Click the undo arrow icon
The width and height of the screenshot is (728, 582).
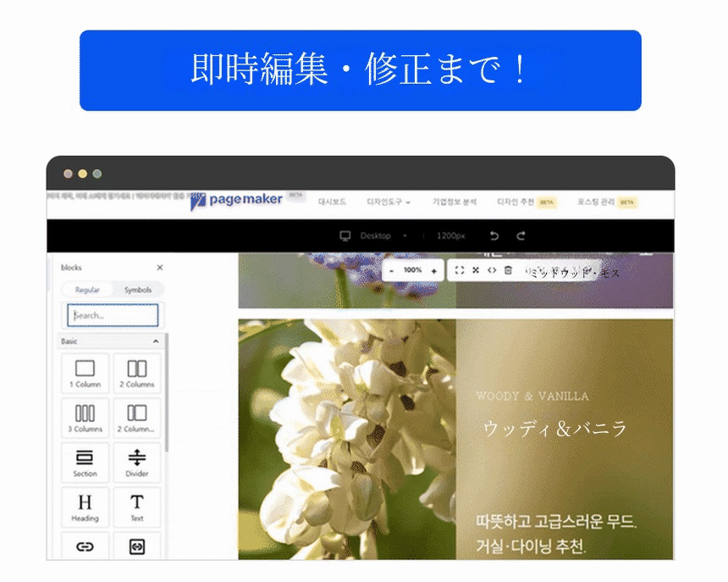click(x=494, y=236)
